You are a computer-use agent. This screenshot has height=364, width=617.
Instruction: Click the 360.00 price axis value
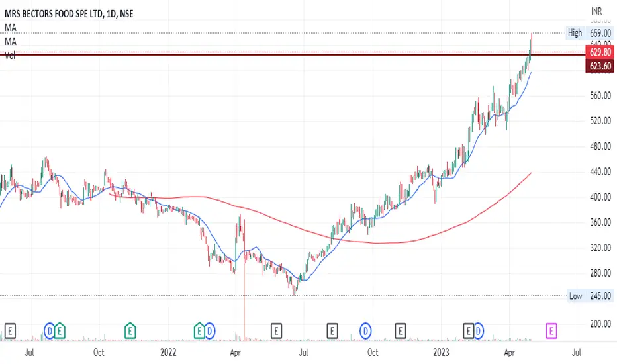point(600,222)
